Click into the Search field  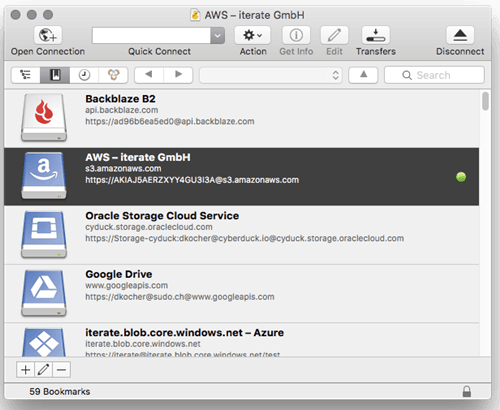coord(434,75)
